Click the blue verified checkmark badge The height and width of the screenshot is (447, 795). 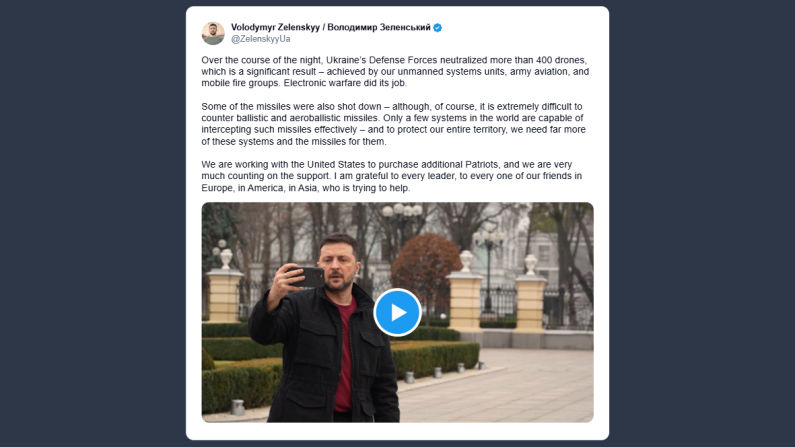pos(438,28)
